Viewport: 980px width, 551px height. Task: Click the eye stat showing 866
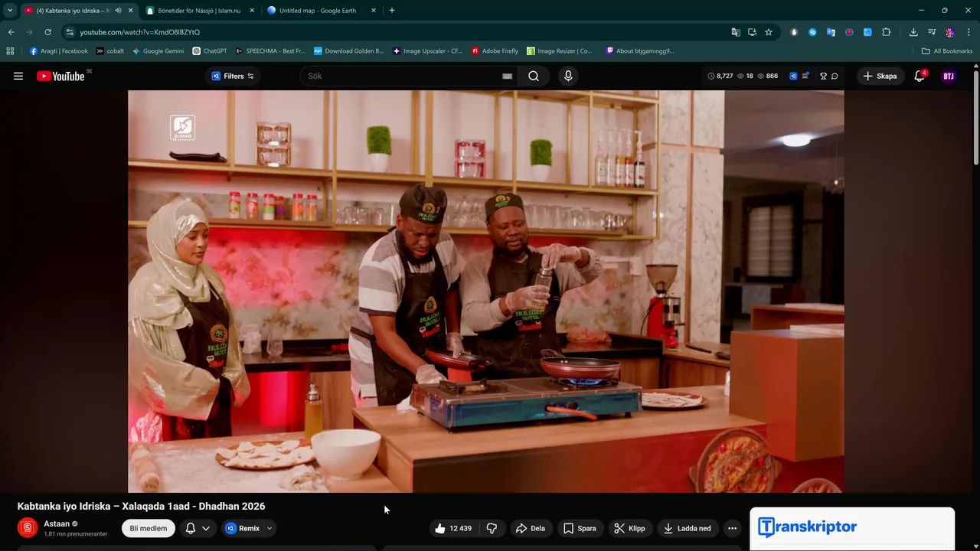pyautogui.click(x=767, y=76)
